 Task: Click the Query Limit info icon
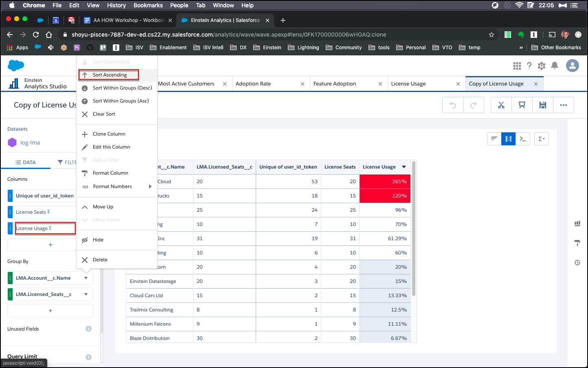coord(88,357)
